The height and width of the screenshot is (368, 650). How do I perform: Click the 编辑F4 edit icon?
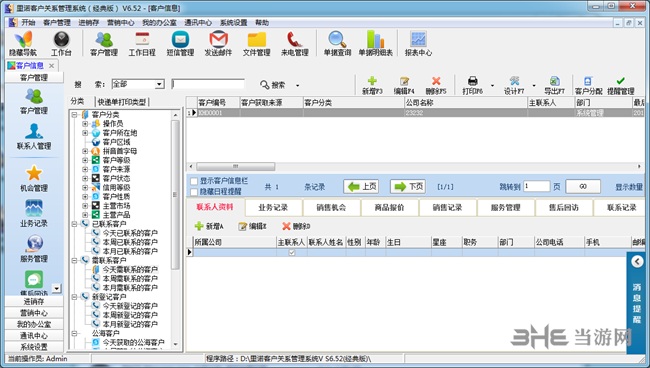404,85
